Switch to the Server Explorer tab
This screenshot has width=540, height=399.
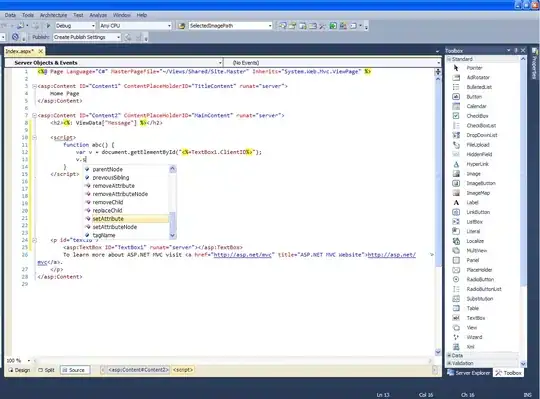[x=469, y=373]
